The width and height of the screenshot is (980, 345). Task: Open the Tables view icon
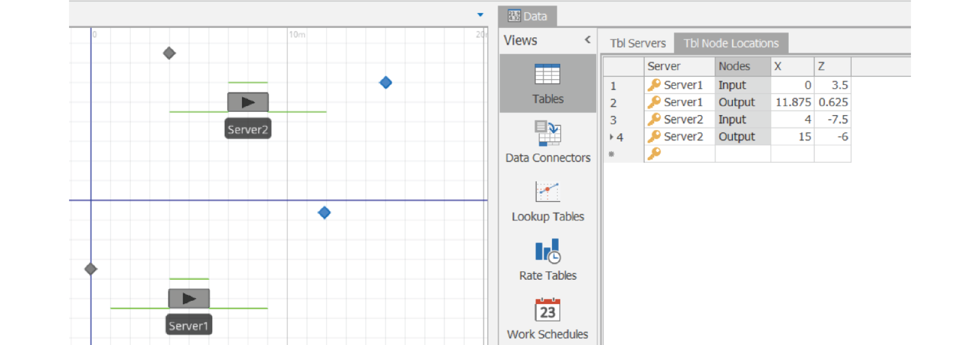[547, 75]
